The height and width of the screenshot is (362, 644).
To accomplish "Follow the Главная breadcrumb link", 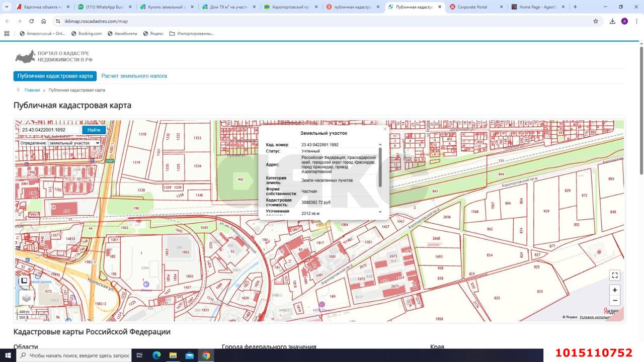I will [x=32, y=90].
